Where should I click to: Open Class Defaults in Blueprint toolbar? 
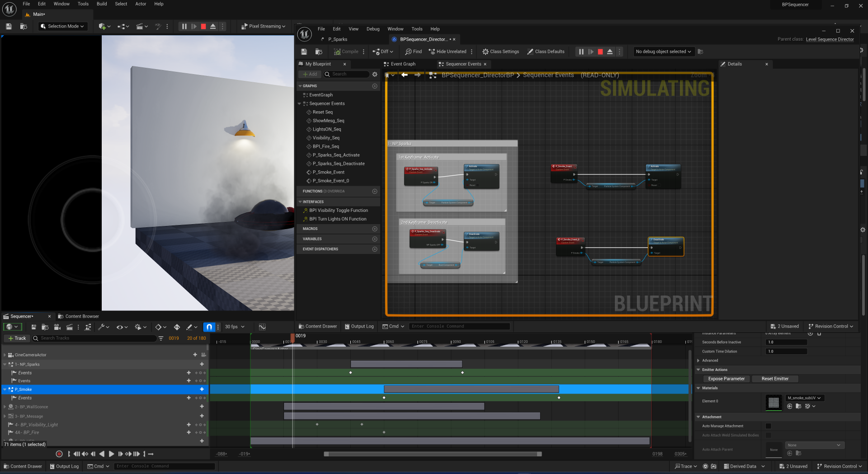(546, 52)
